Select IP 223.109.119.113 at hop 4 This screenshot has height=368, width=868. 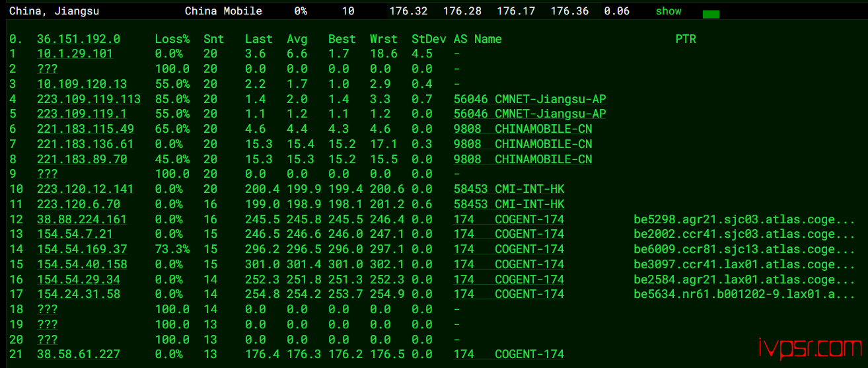pyautogui.click(x=89, y=99)
